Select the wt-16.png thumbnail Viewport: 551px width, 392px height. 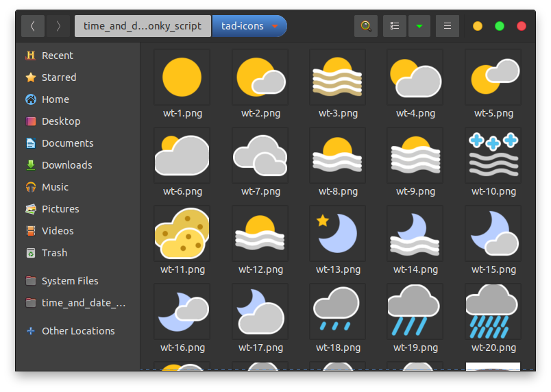pos(182,312)
